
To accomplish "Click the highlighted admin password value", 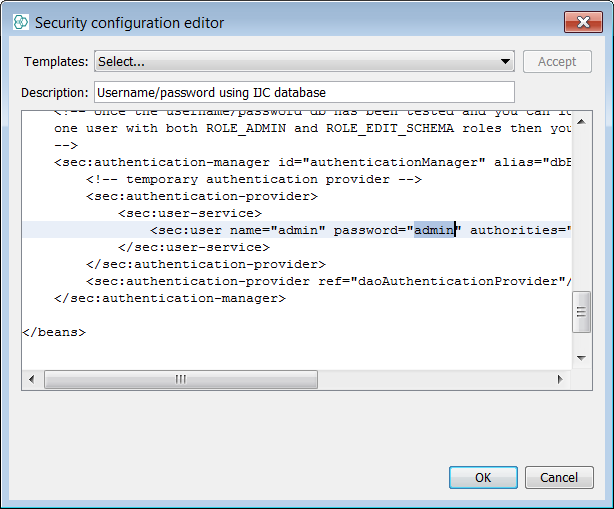I will 434,230.
